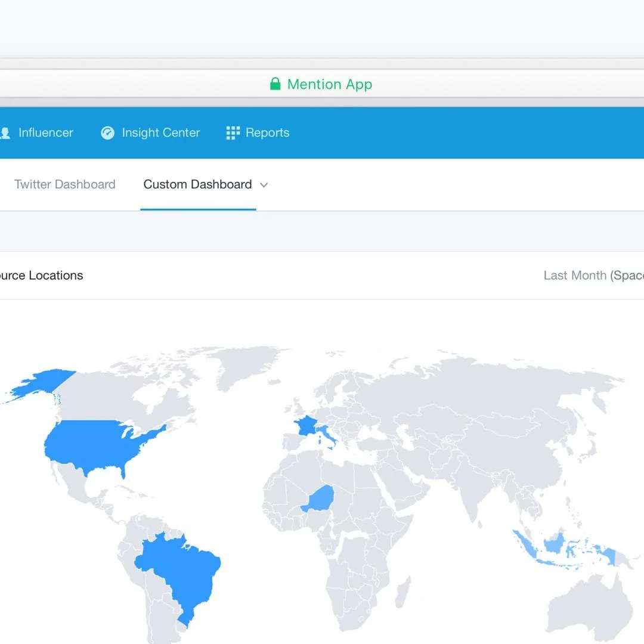Image resolution: width=644 pixels, height=644 pixels.
Task: Click the Source Locations widget title
Action: coord(42,275)
